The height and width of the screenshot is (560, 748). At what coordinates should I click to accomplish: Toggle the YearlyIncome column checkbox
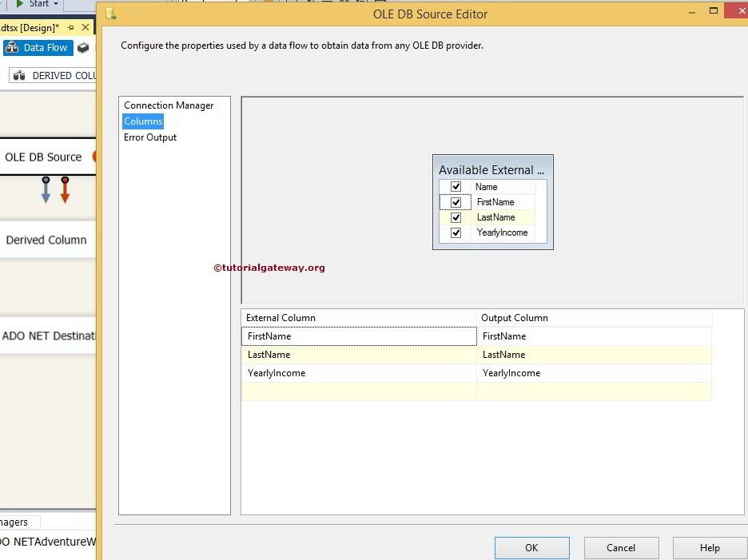[455, 232]
